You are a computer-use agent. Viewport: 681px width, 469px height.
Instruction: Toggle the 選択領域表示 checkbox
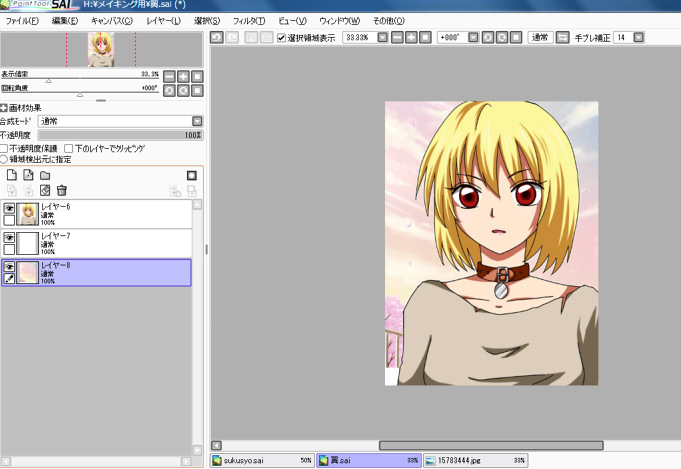pyautogui.click(x=281, y=38)
